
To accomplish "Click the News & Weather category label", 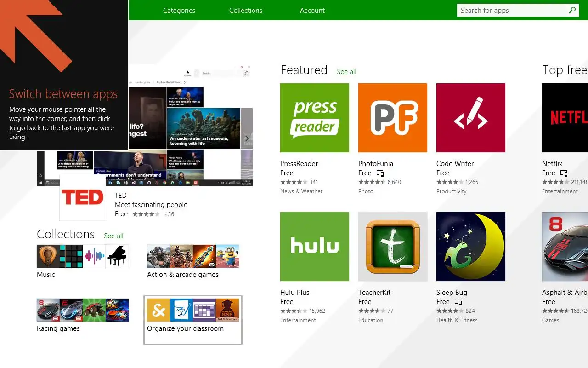I will point(301,191).
